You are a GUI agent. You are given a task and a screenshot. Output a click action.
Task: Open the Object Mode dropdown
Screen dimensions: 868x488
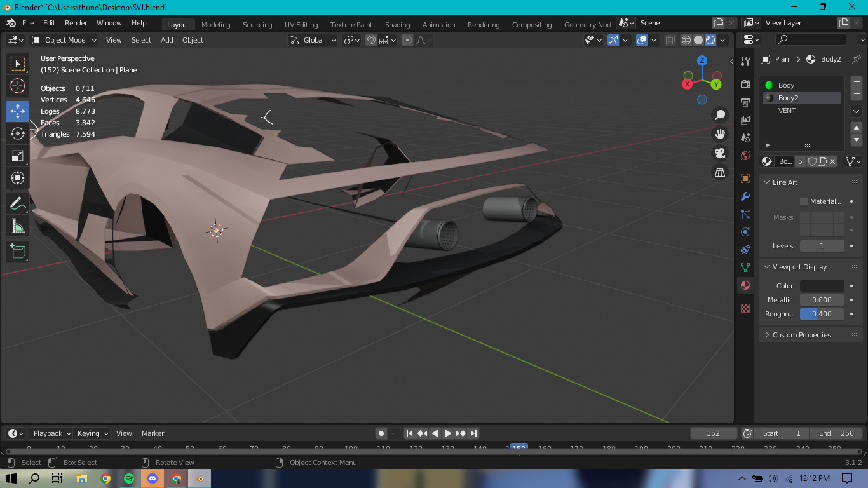[x=64, y=40]
